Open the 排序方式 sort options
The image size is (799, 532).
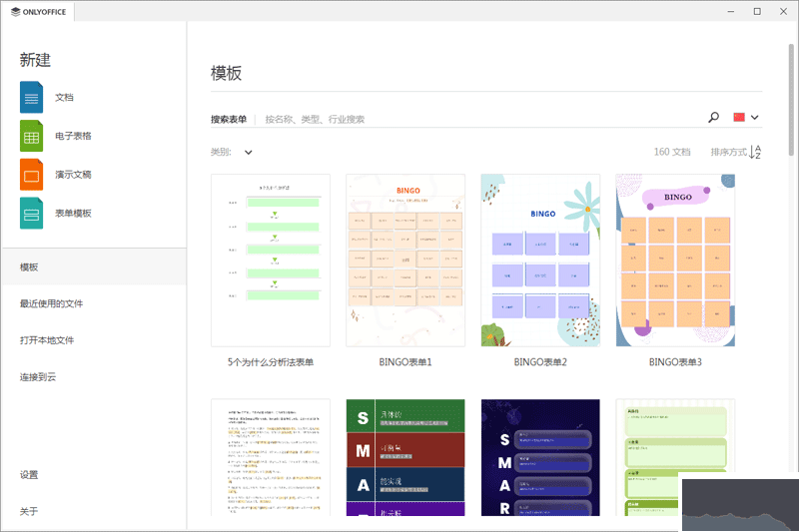[728, 153]
